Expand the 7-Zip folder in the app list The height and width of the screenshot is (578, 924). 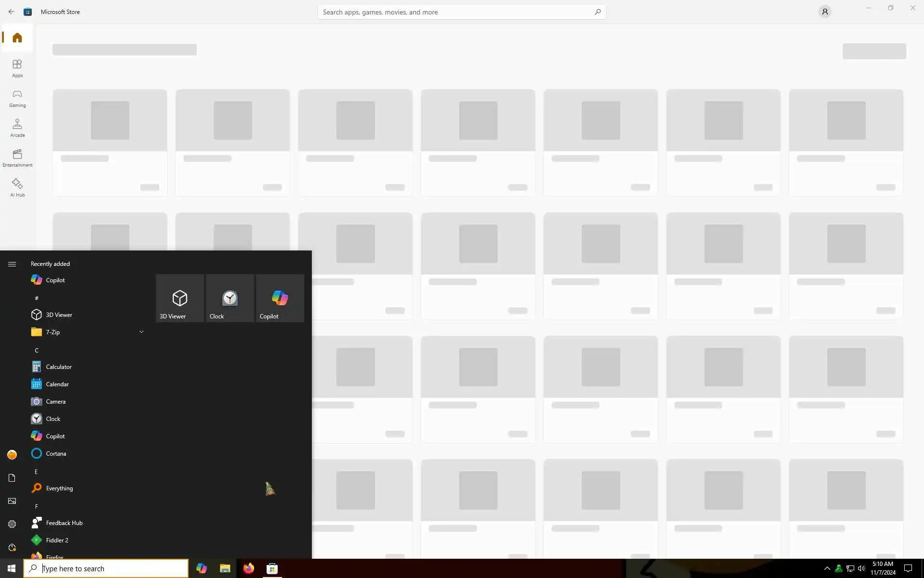point(141,332)
